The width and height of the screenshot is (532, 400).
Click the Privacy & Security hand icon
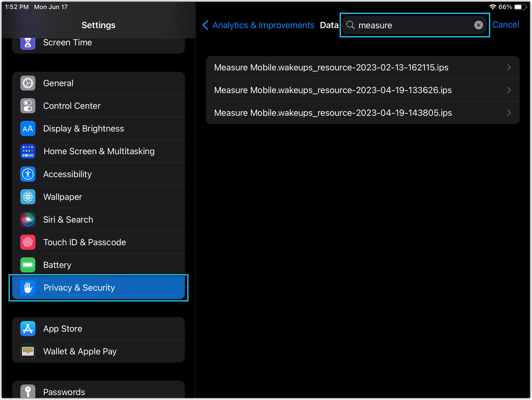click(x=28, y=288)
